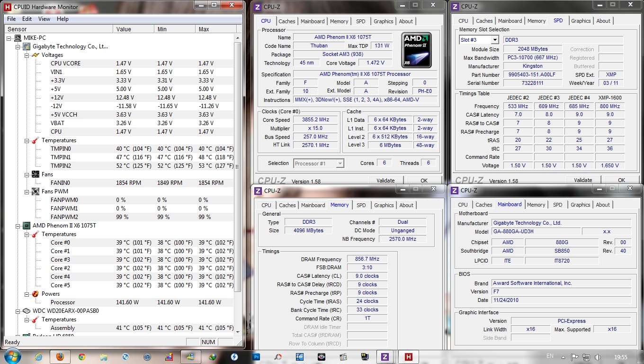Click the HWMonitor title bar icon
The width and height of the screenshot is (644, 364).
pos(8,7)
